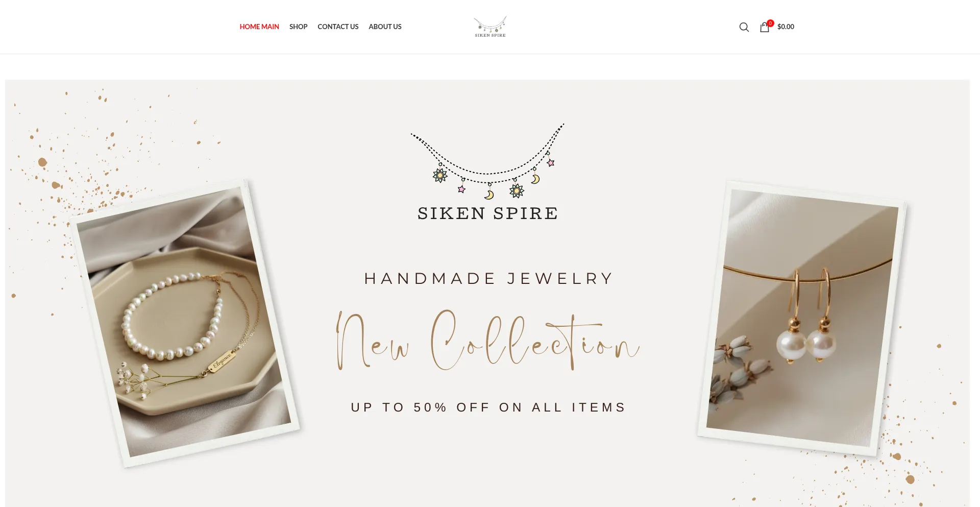Open the search magnifier icon
980x507 pixels.
click(x=744, y=27)
